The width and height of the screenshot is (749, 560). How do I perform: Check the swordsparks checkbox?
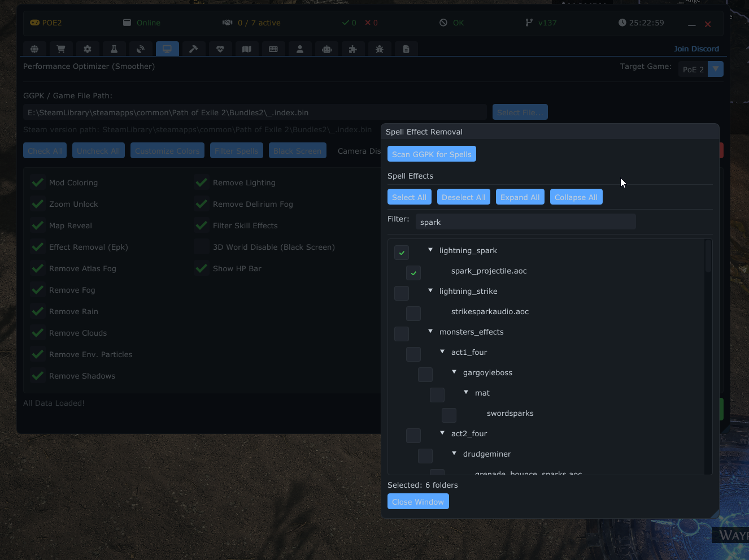tap(449, 415)
